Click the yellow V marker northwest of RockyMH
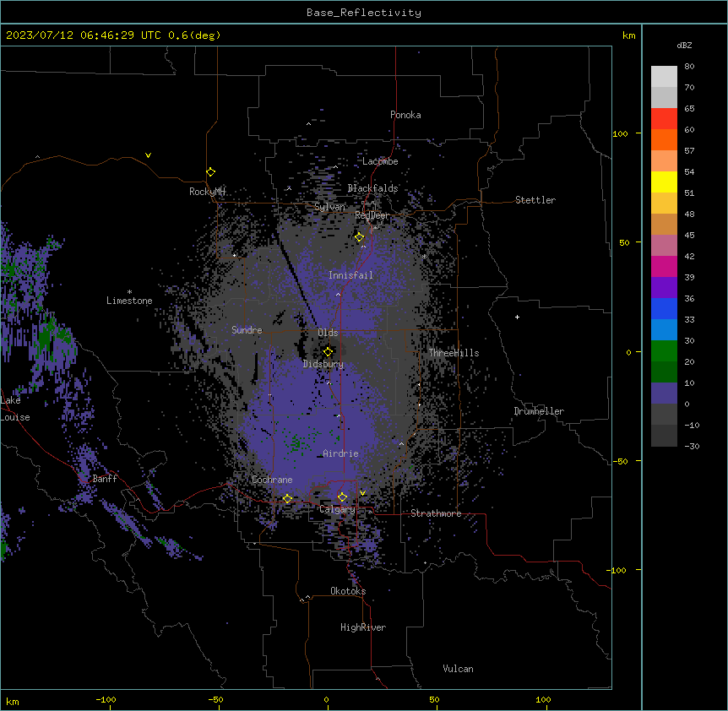Viewport: 728px width, 711px height. pyautogui.click(x=148, y=155)
